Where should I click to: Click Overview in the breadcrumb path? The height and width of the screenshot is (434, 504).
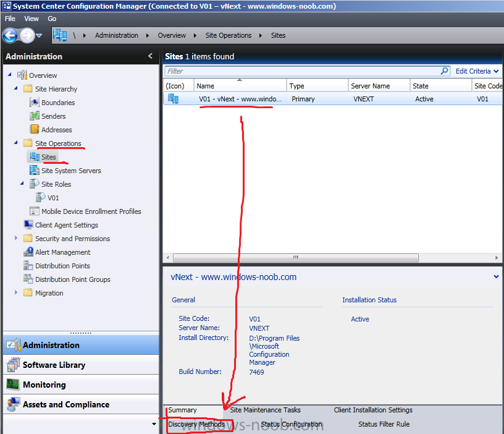pyautogui.click(x=172, y=35)
